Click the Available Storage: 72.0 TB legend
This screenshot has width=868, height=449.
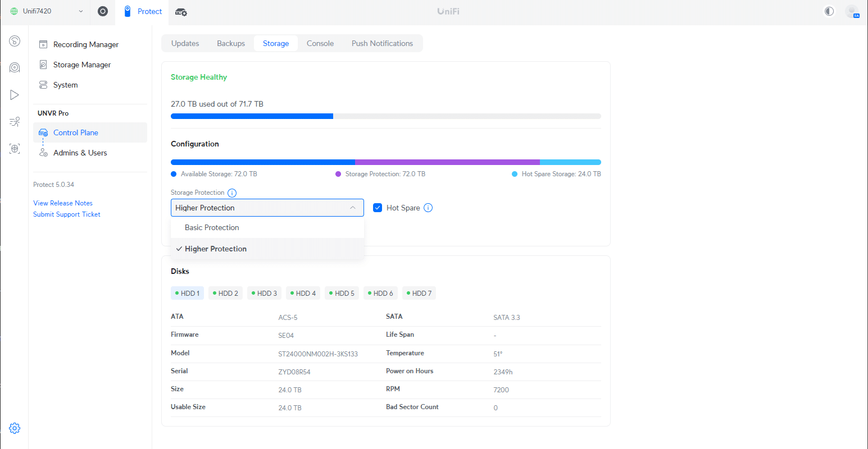click(x=214, y=174)
